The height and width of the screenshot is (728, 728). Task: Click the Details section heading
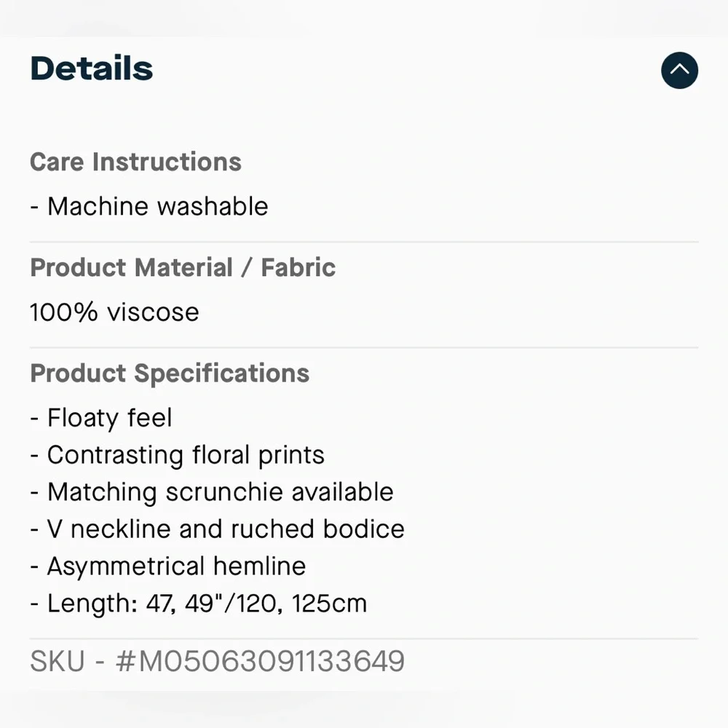point(92,68)
